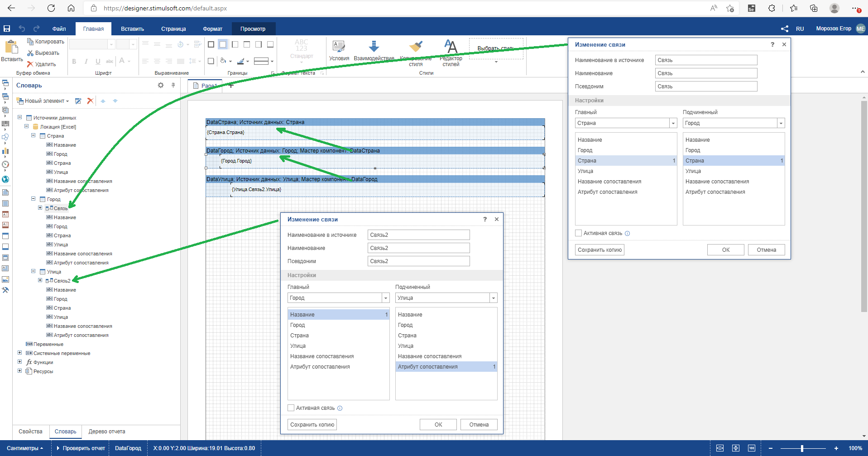Expand the Связь2 relation node under Улица
Viewport: 868px width, 456px height.
(40, 280)
